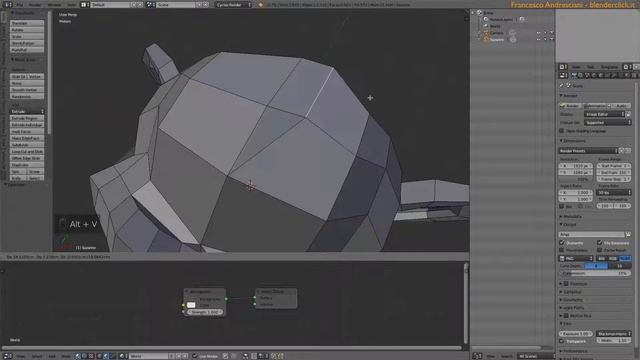Image resolution: width=640 pixels, height=360 pixels.
Task: Open the Feature Set Supported dropdown
Action: coord(607,122)
